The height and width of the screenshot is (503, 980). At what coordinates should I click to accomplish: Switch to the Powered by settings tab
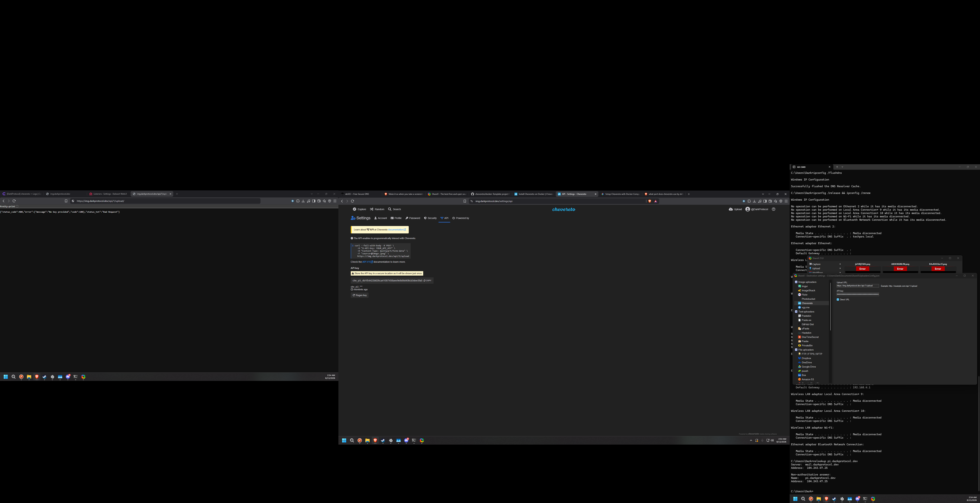(461, 218)
